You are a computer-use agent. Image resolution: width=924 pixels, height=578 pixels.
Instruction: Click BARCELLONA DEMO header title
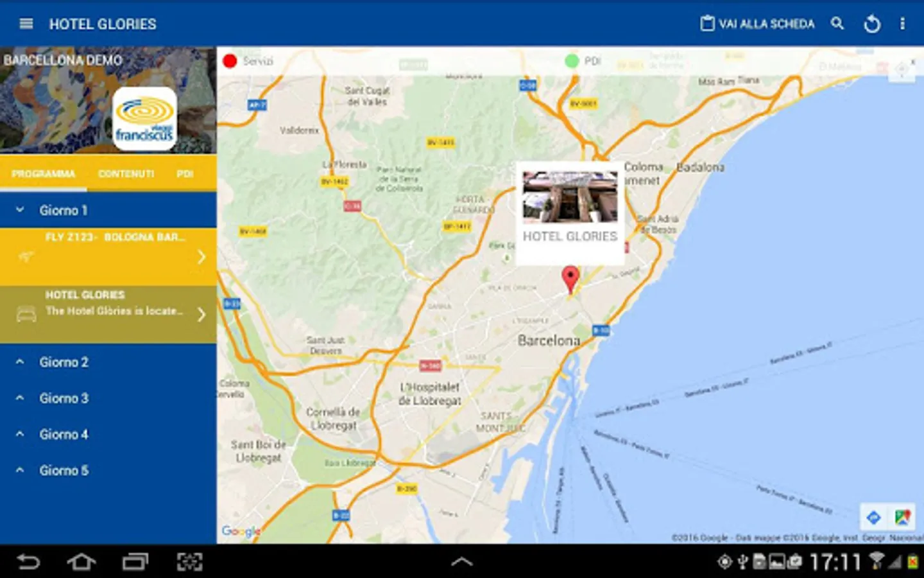click(x=63, y=60)
